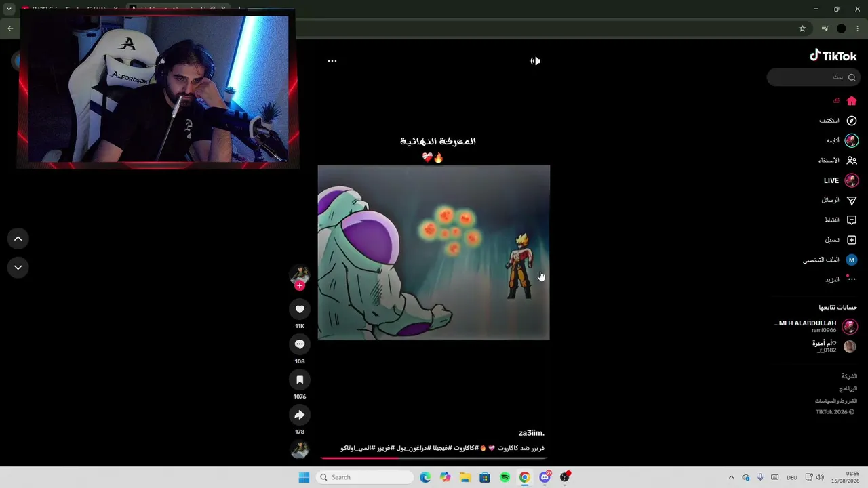The image size is (868, 488).
Task: Open Messages paper-plane icon in sidebar
Action: click(x=852, y=201)
